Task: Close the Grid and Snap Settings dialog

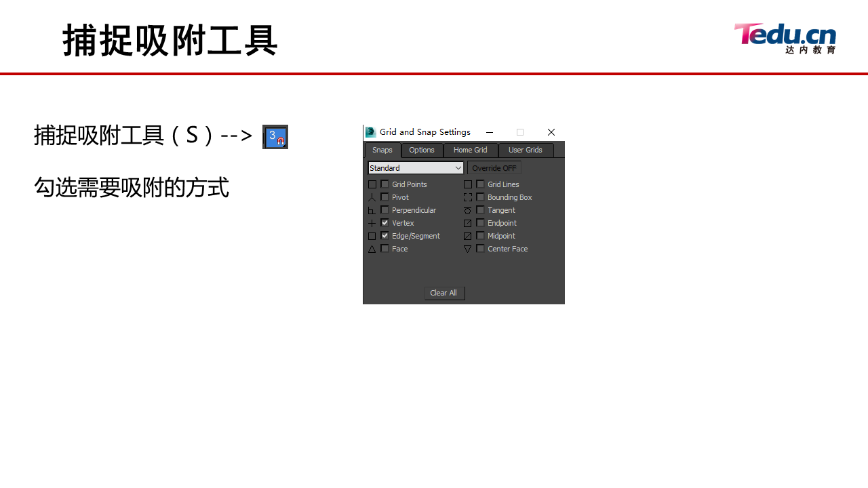Action: [x=551, y=132]
